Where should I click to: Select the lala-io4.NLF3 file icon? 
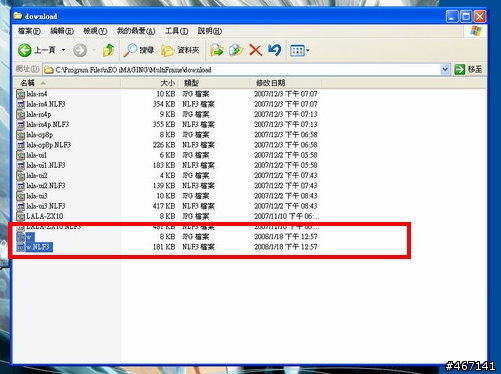pyautogui.click(x=21, y=104)
